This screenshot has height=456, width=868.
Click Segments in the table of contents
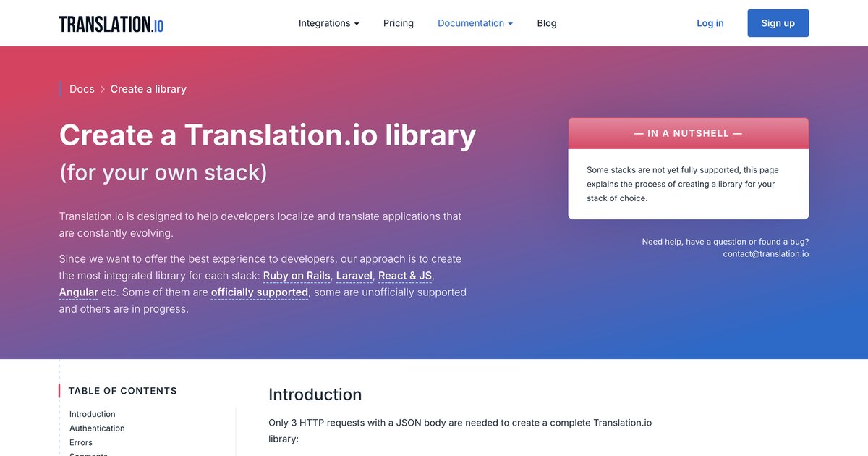point(88,454)
